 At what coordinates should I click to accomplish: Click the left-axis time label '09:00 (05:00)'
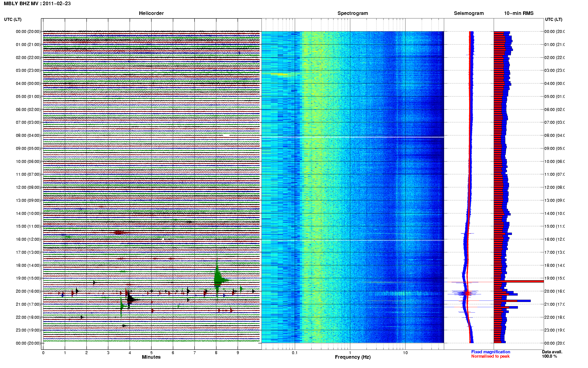click(28, 148)
